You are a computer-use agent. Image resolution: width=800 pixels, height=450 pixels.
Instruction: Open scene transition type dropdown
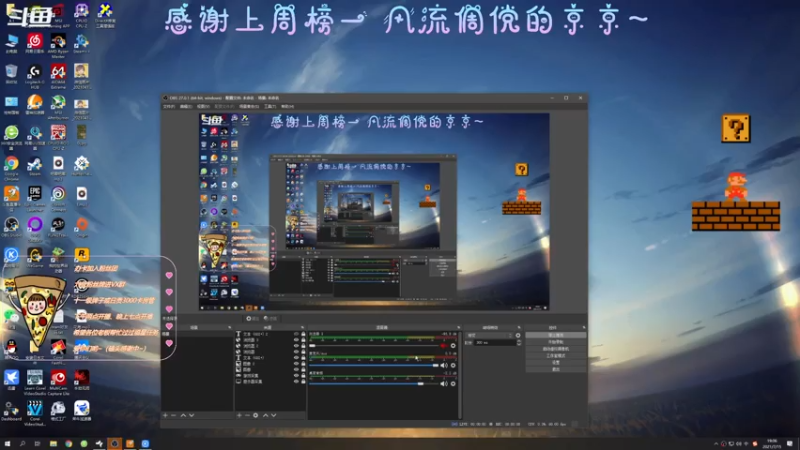(489, 335)
